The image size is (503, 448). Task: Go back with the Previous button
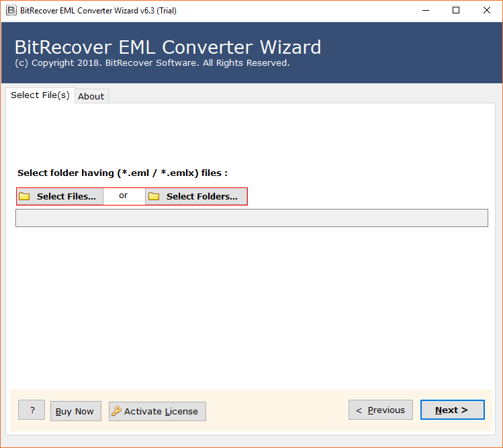click(x=381, y=410)
